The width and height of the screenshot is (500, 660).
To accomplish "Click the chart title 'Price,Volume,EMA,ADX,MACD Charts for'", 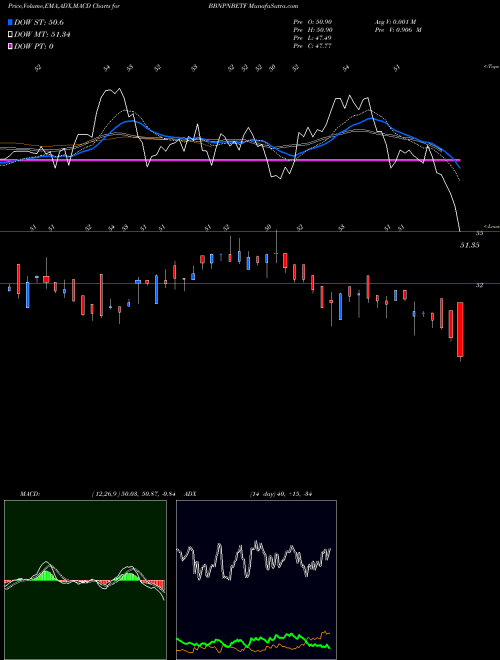I will point(64,6).
